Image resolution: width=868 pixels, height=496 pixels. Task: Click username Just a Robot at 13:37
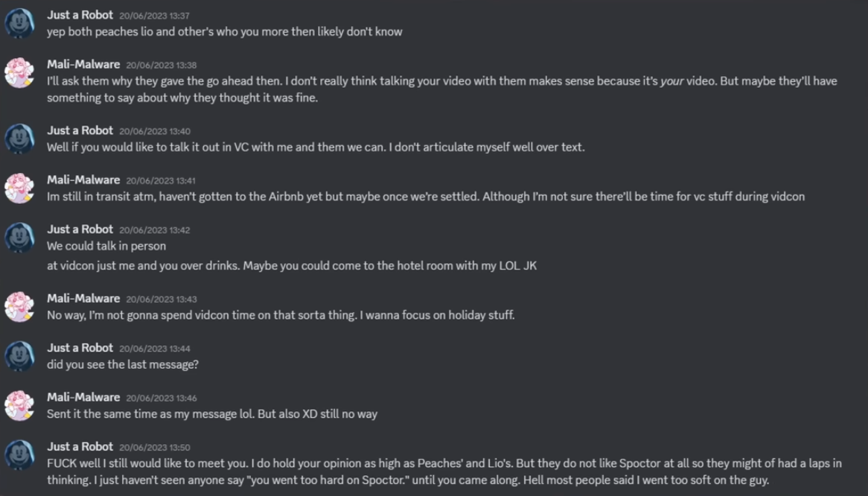(80, 15)
